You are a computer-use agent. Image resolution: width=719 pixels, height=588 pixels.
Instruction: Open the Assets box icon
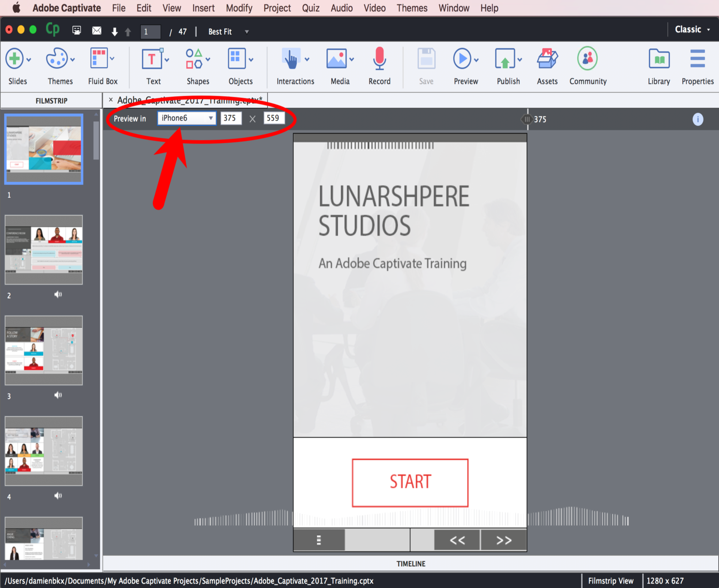coord(547,58)
